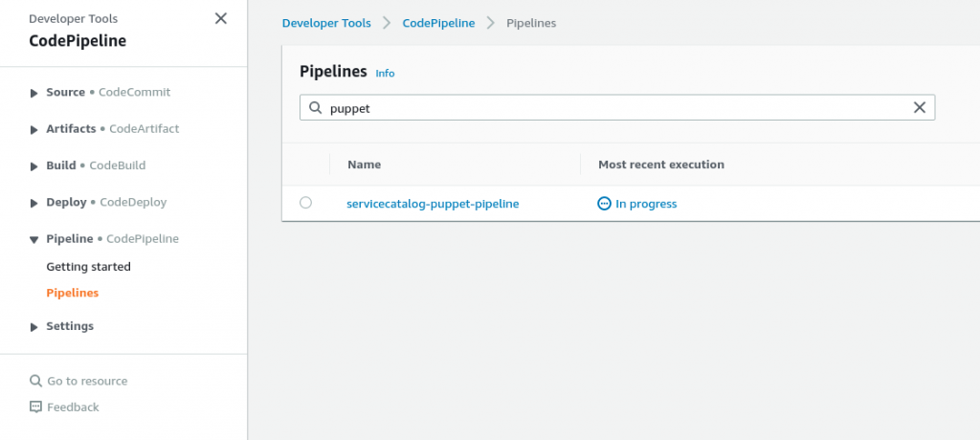Open Go to resource

(87, 381)
